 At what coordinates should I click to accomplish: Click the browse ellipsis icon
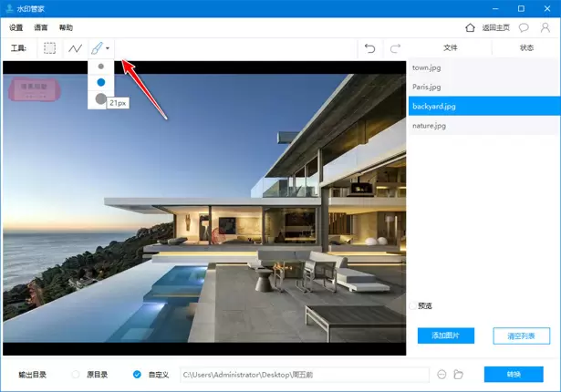tap(442, 375)
